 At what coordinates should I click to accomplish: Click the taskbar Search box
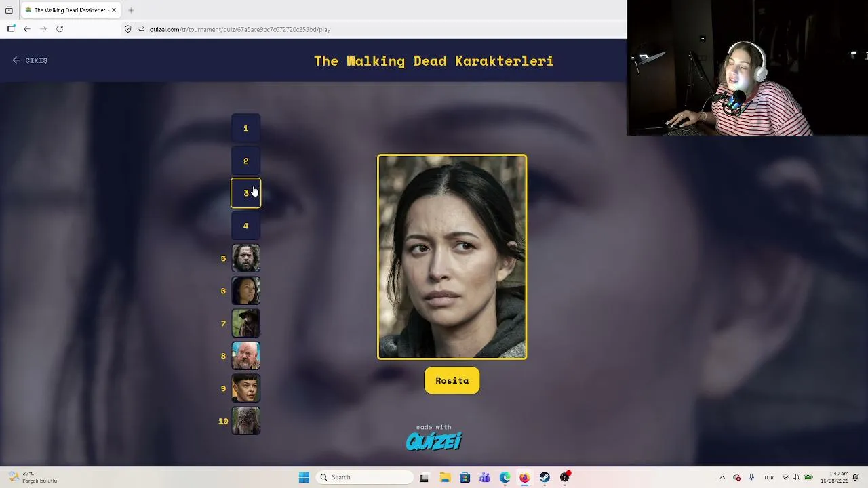pyautogui.click(x=364, y=477)
